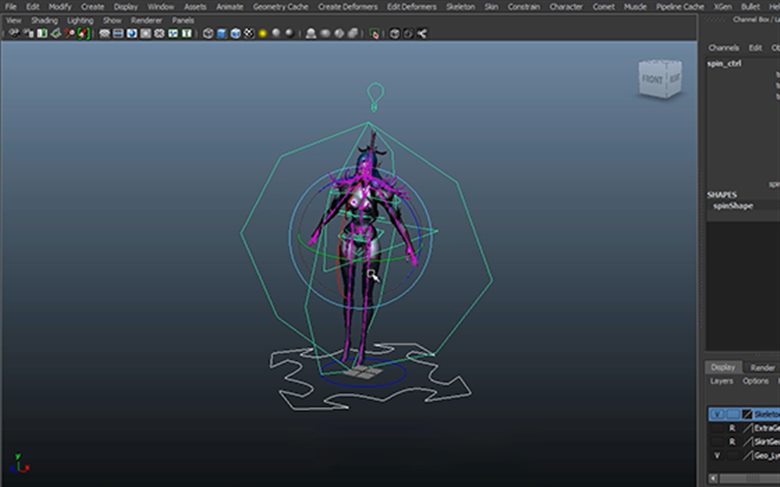Toggle the R reference mode on ExtraGeo layer
Screen dimensions: 780x487
tap(732, 428)
